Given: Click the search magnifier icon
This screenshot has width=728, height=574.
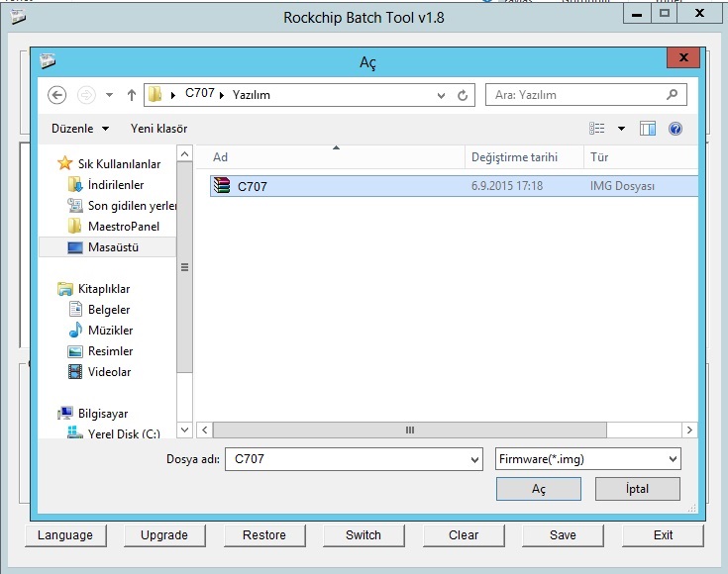Looking at the screenshot, I should click(672, 95).
